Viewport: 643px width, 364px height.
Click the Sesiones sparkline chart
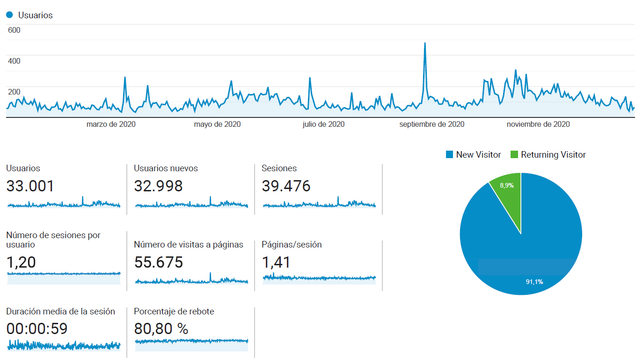coord(319,204)
